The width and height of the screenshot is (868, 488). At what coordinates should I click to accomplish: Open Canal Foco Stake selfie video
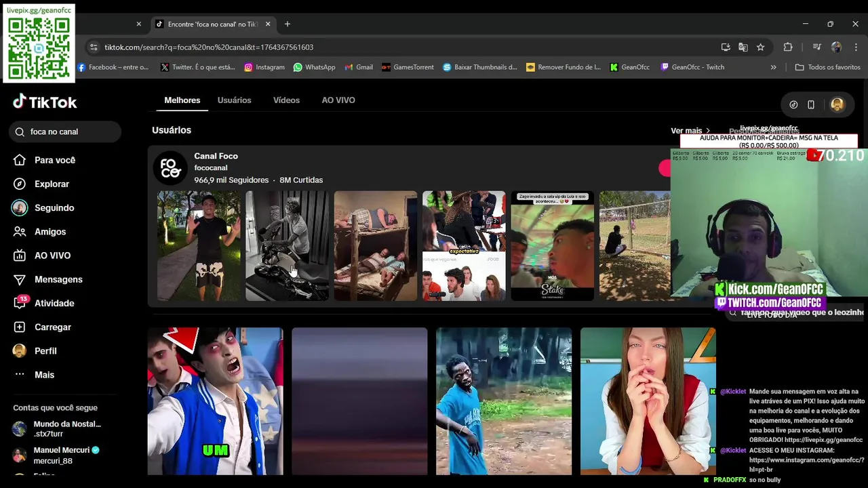pos(552,245)
